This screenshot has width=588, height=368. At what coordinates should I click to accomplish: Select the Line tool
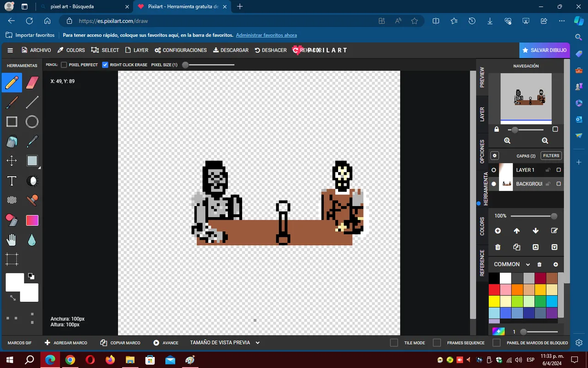pyautogui.click(x=32, y=102)
